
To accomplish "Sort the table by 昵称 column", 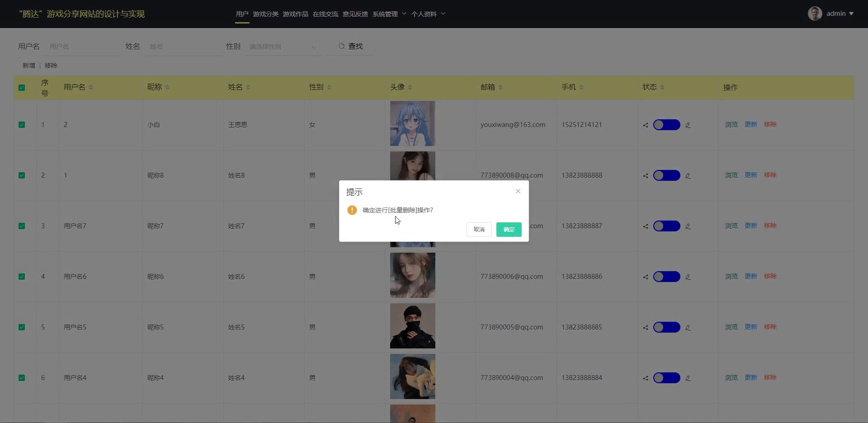I will pyautogui.click(x=167, y=87).
